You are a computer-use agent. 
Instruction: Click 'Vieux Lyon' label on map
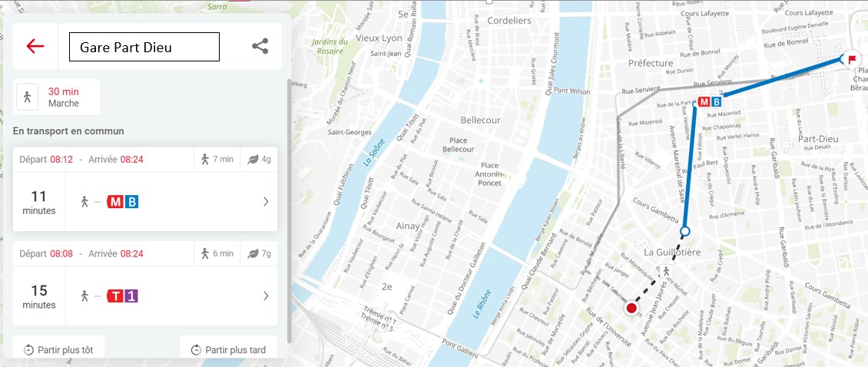coord(379,38)
